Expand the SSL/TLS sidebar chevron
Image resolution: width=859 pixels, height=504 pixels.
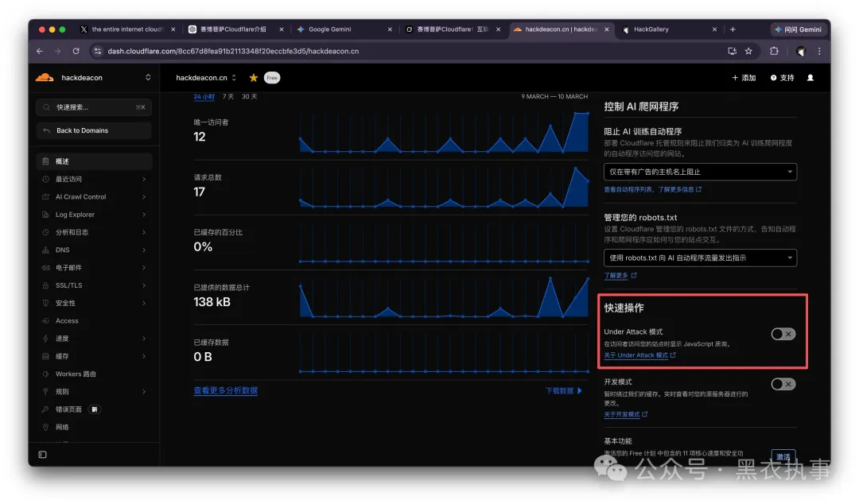144,285
